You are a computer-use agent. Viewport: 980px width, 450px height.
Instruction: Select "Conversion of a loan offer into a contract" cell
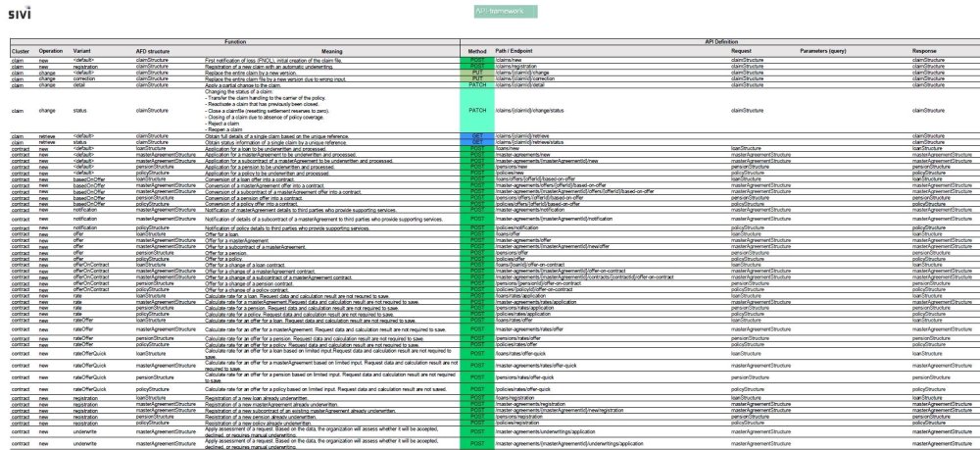[332, 179]
